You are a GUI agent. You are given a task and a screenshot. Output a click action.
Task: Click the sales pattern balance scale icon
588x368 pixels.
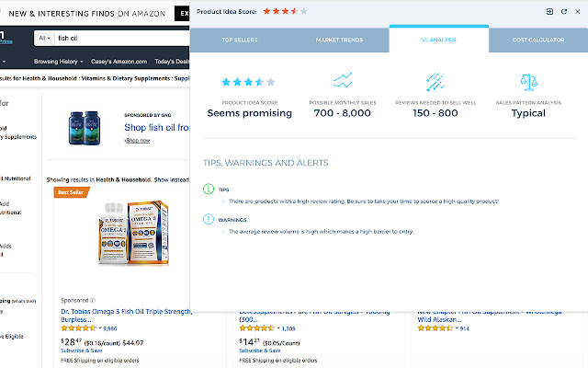coord(527,81)
